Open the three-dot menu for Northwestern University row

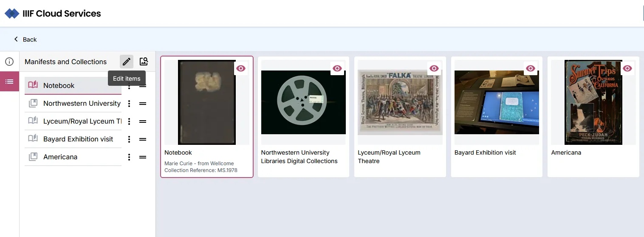[129, 104]
